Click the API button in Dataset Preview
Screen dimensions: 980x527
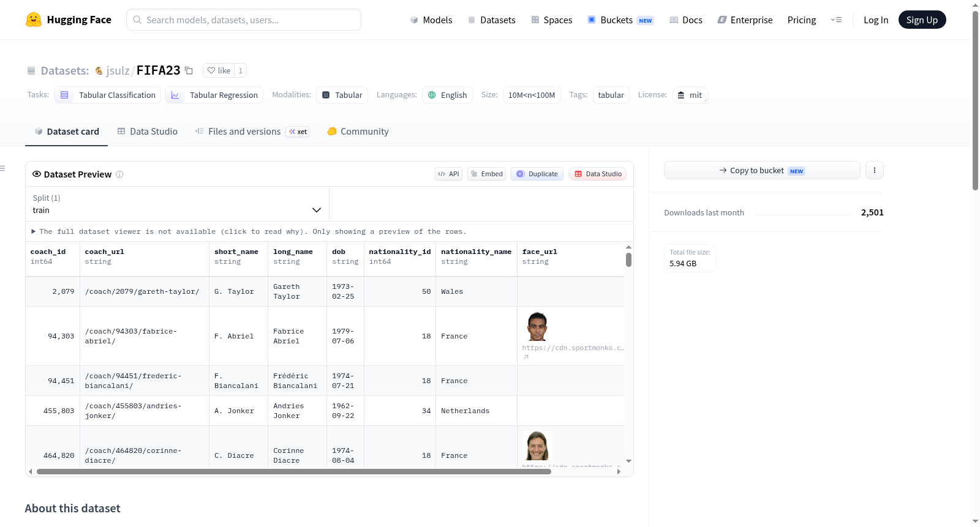point(448,174)
